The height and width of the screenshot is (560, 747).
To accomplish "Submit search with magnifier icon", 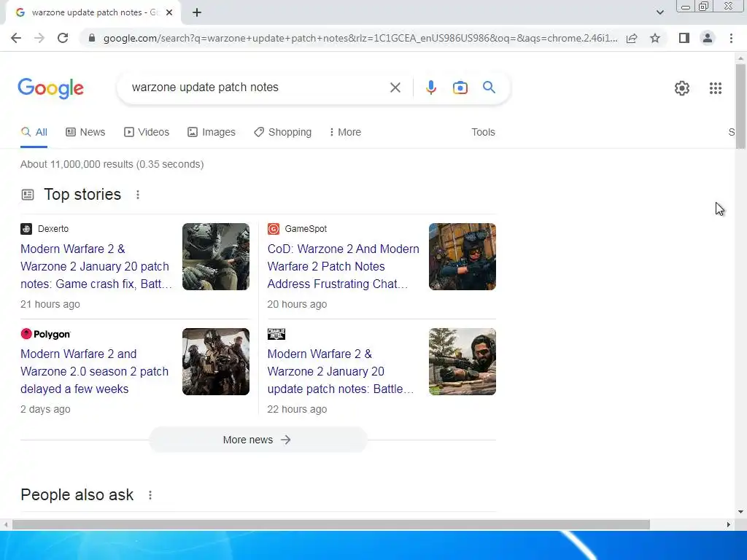I will pos(489,87).
